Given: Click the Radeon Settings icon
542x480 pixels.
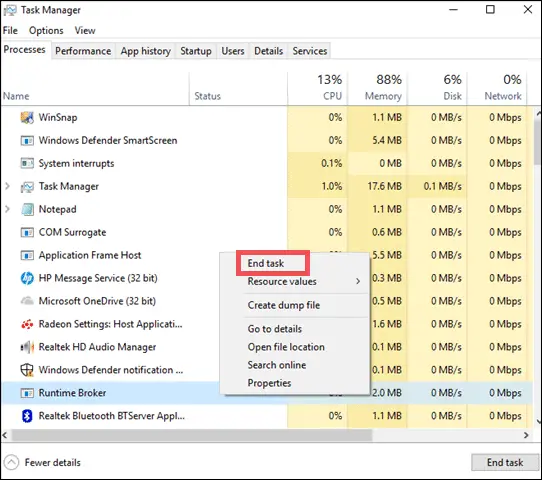Looking at the screenshot, I should tap(27, 324).
